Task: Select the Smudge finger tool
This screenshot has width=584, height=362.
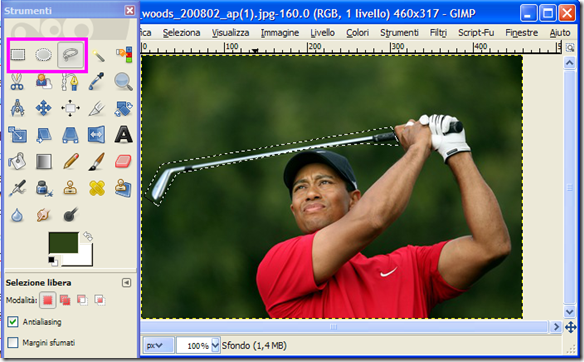Action: tap(44, 215)
